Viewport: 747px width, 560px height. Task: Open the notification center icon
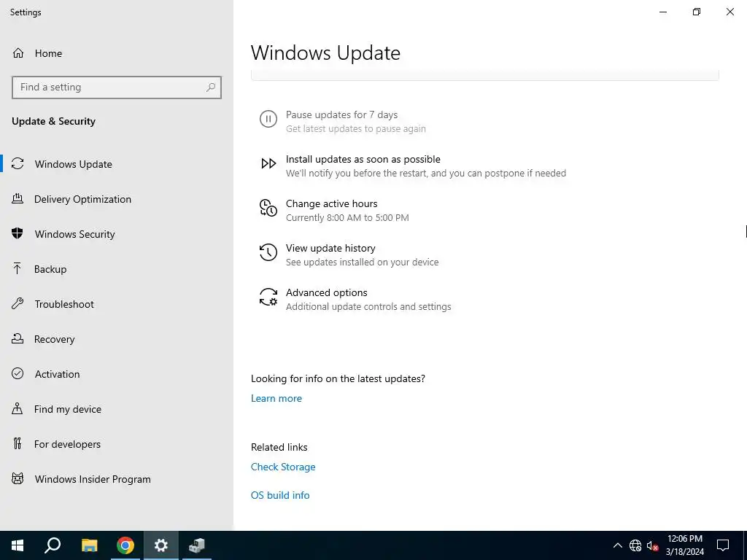tap(723, 545)
